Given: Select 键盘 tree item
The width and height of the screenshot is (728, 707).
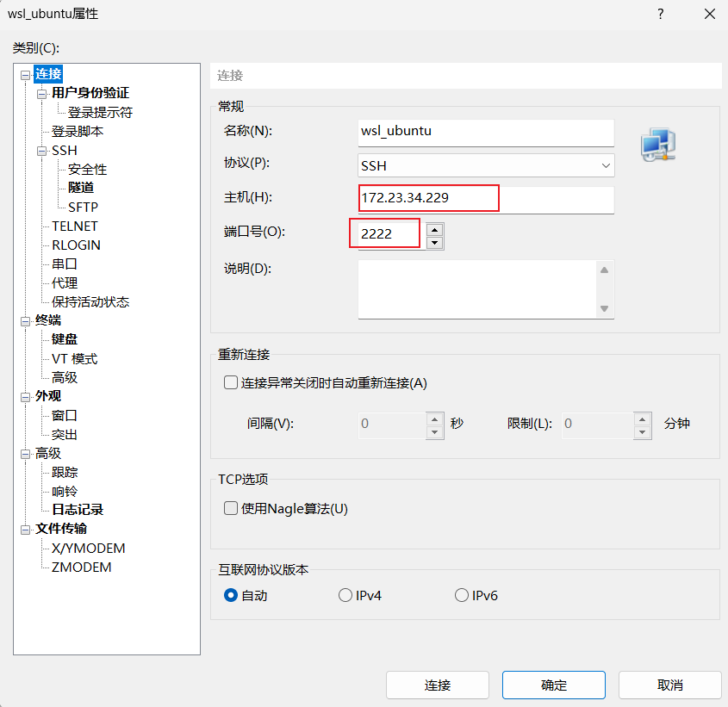Looking at the screenshot, I should (x=65, y=339).
